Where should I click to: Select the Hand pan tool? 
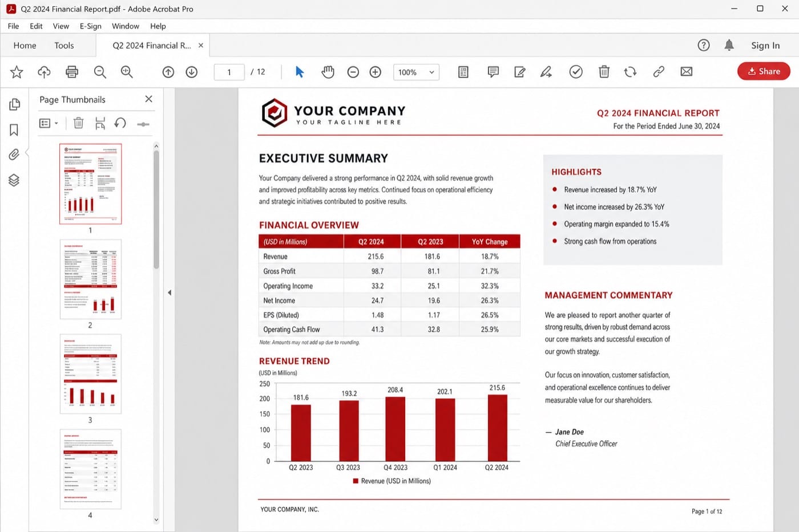(328, 72)
